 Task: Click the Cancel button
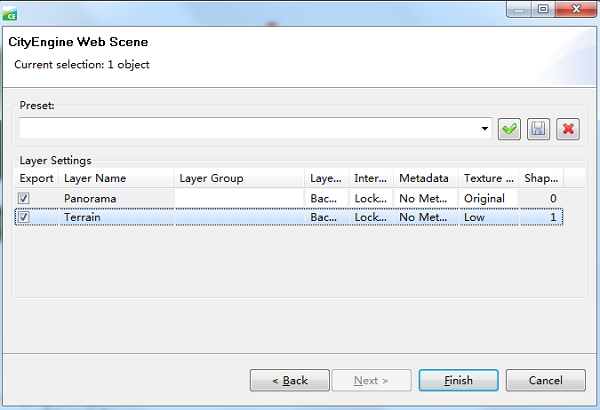click(x=546, y=380)
